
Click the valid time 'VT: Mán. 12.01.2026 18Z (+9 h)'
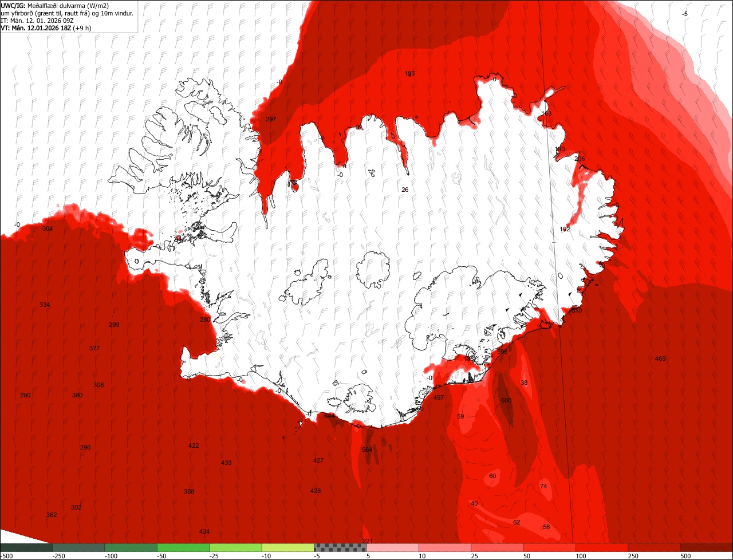click(x=46, y=27)
